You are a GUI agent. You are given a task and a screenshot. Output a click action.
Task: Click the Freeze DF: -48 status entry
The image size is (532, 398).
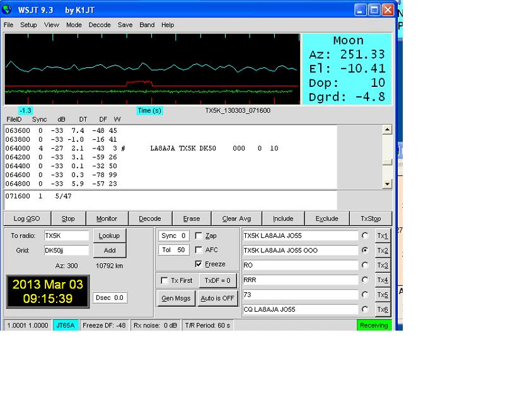tap(104, 326)
